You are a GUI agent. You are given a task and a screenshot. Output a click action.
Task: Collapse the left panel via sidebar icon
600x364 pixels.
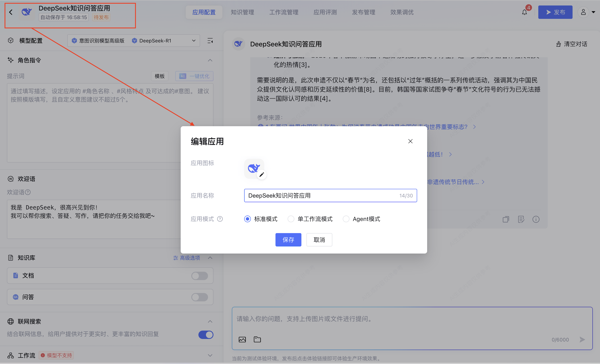coord(210,41)
